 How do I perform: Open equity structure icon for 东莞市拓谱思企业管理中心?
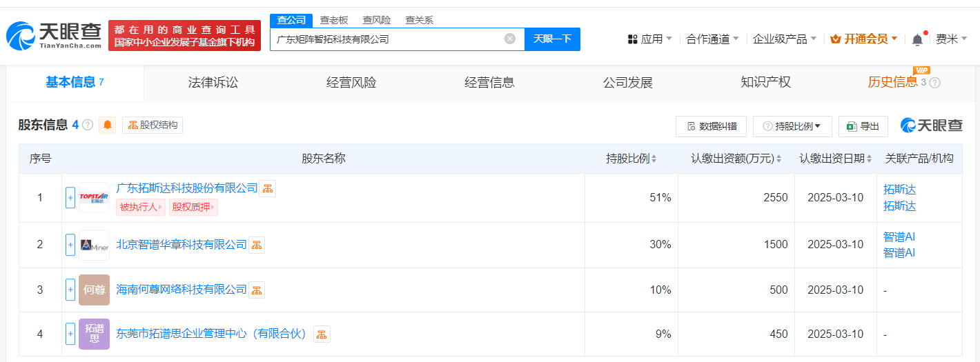point(322,334)
